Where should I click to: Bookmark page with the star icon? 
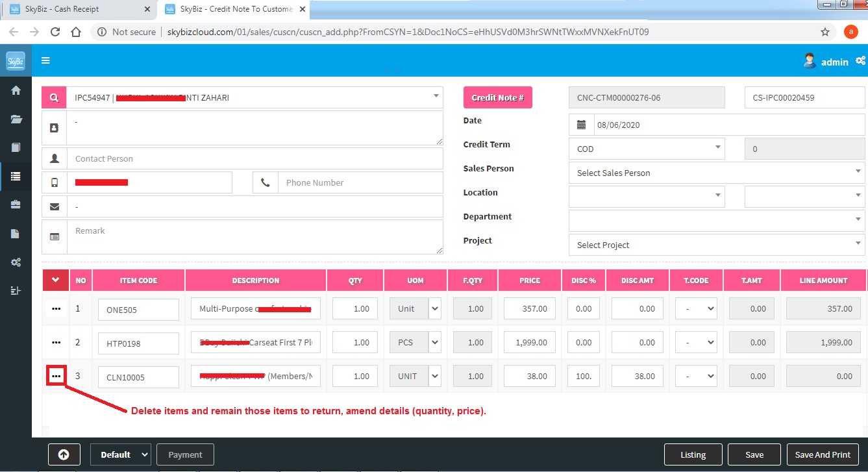pyautogui.click(x=825, y=32)
